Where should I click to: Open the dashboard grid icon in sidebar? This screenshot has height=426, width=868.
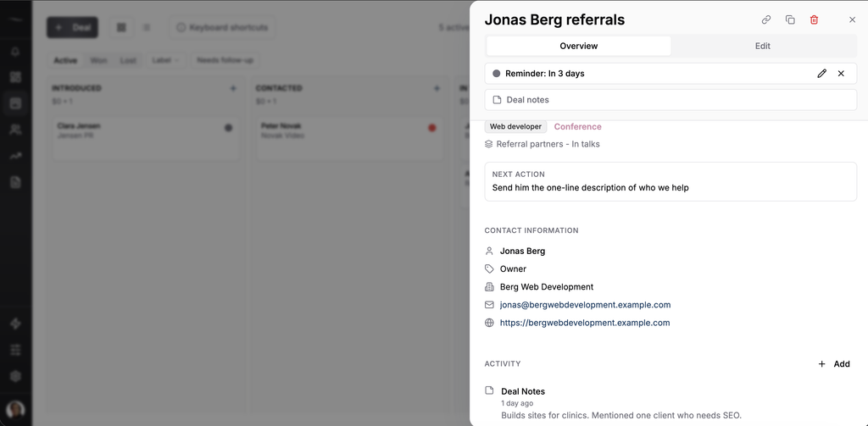click(x=15, y=77)
